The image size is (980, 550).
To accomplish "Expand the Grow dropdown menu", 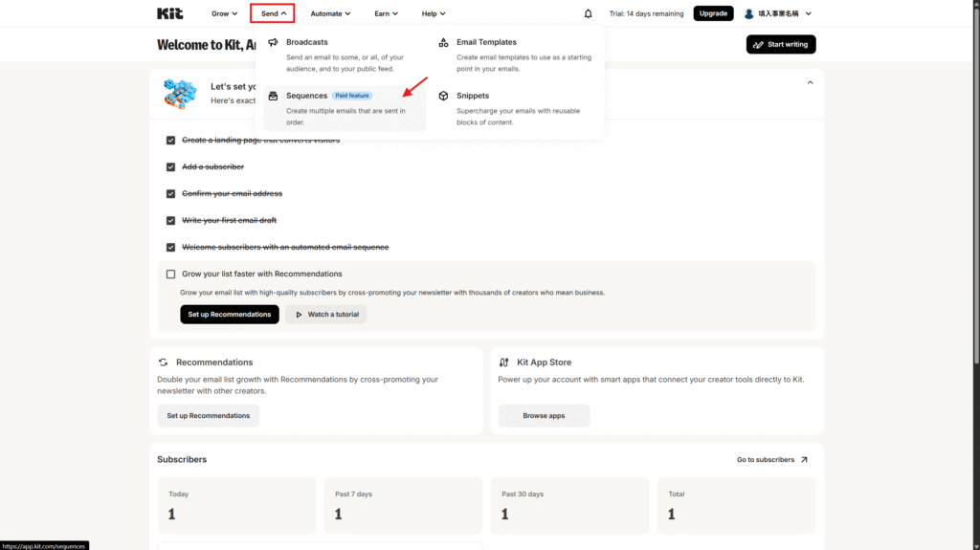I will click(x=225, y=13).
